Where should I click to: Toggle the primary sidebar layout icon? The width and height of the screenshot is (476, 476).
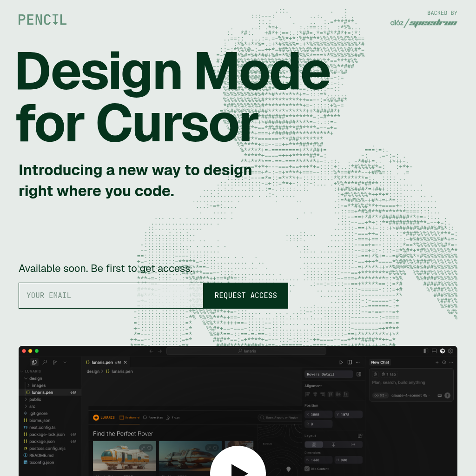pyautogui.click(x=426, y=351)
